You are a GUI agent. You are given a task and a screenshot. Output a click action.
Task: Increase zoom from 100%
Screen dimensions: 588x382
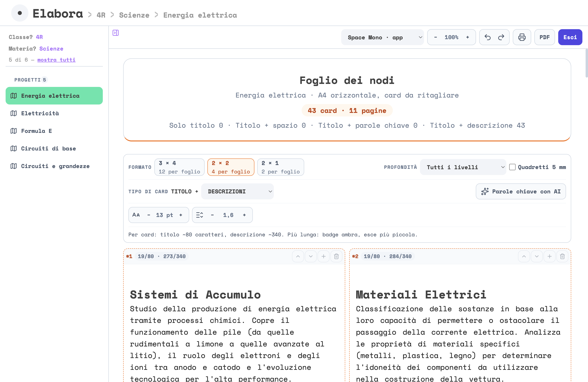[x=467, y=37]
